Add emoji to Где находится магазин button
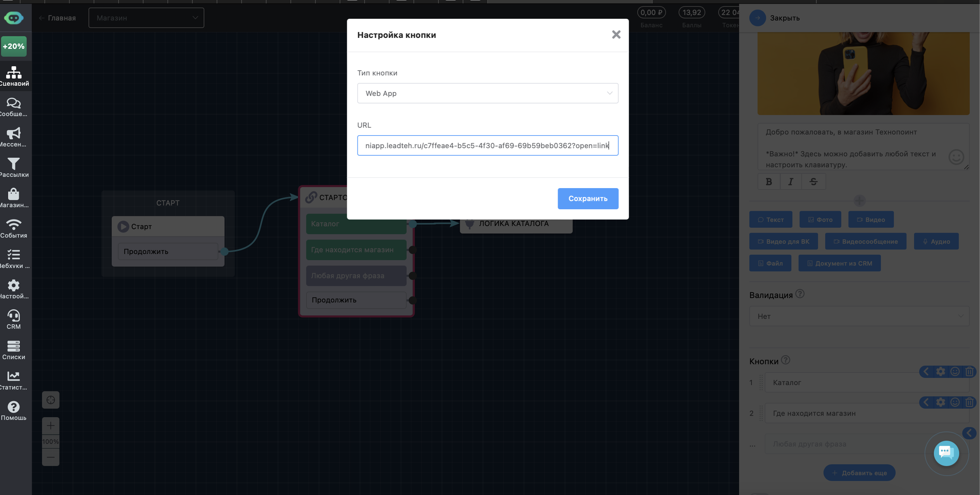The image size is (980, 495). coord(955,402)
